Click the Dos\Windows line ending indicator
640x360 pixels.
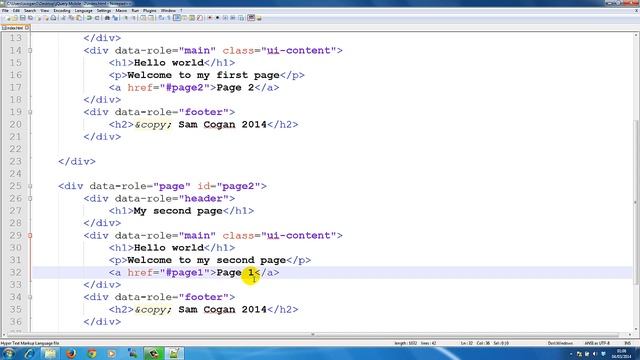pyautogui.click(x=560, y=343)
